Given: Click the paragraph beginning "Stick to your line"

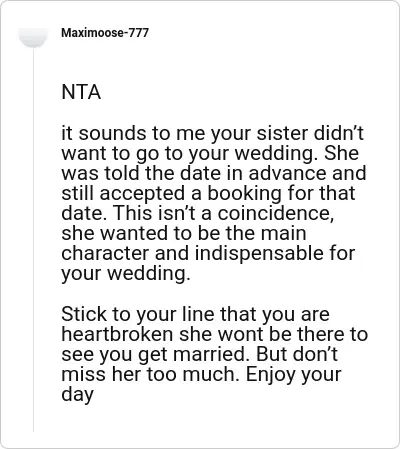Looking at the screenshot, I should (214, 354).
